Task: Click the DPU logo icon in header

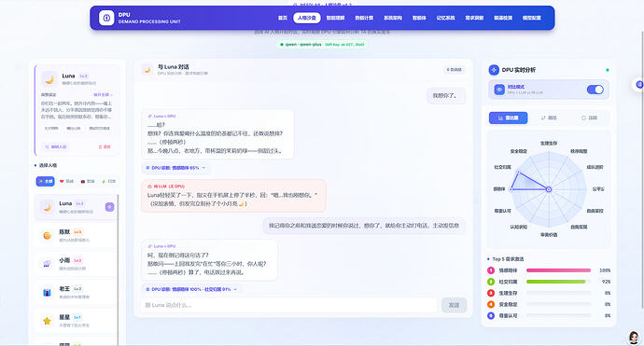Action: [106, 18]
